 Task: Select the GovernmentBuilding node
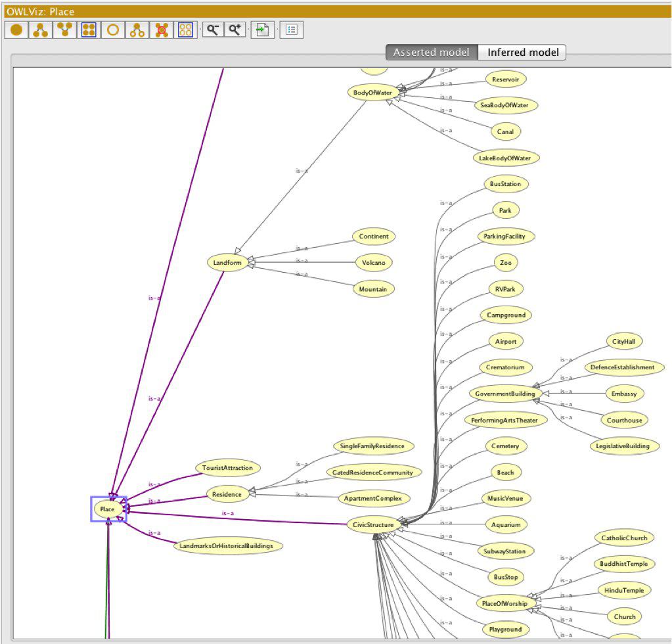[x=505, y=394]
